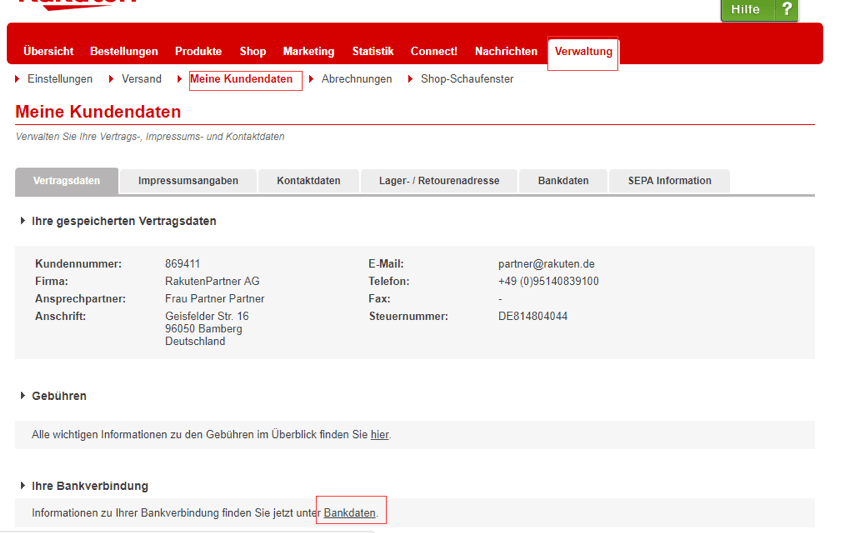Click the Telefon label
Screen dimensions: 864x533
pyautogui.click(x=389, y=281)
